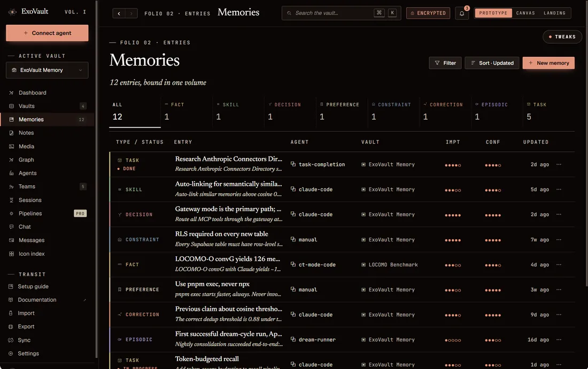
Task: Open more options for dream-cycle row
Action: [x=559, y=340]
